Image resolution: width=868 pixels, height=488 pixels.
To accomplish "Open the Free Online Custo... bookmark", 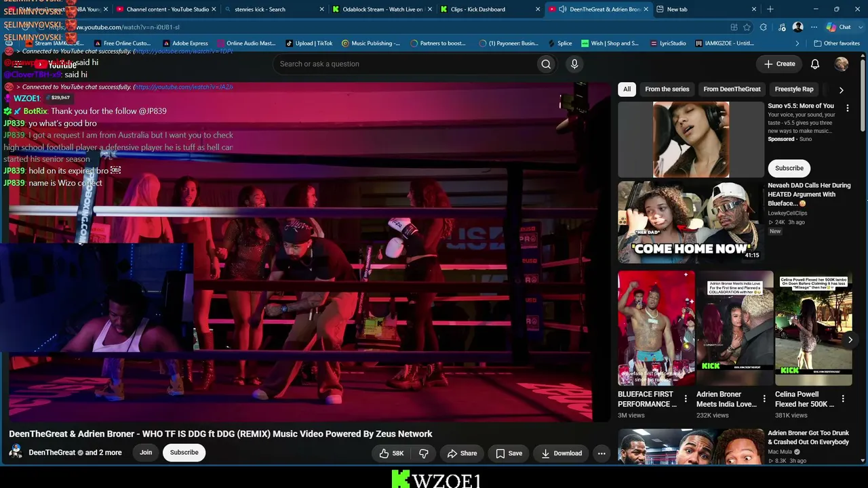I will [x=122, y=43].
